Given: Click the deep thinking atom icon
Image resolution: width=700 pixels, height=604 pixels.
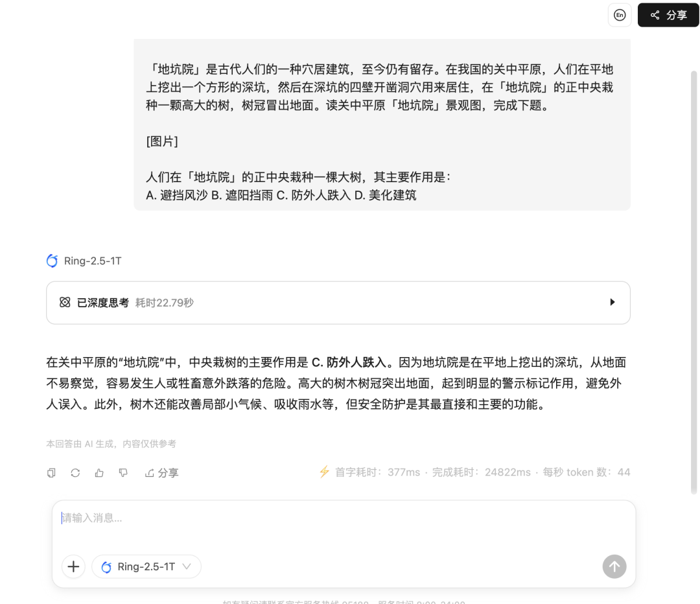Looking at the screenshot, I should 65,303.
